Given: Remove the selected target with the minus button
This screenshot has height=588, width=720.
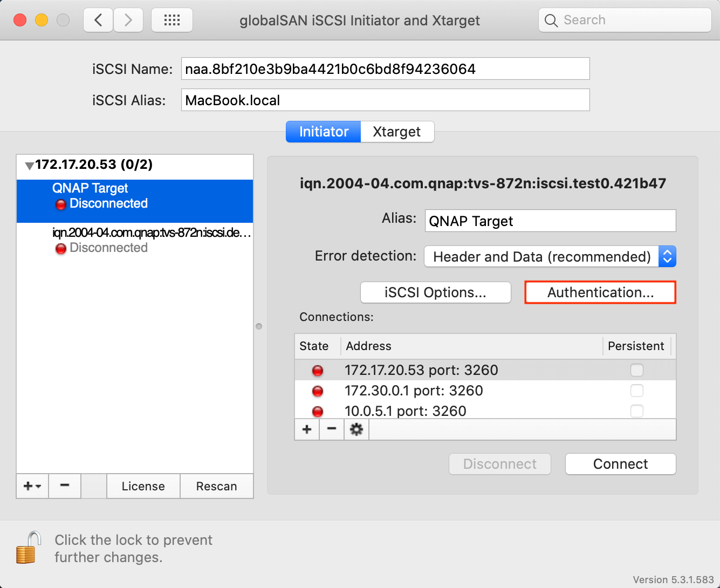Looking at the screenshot, I should (x=65, y=486).
